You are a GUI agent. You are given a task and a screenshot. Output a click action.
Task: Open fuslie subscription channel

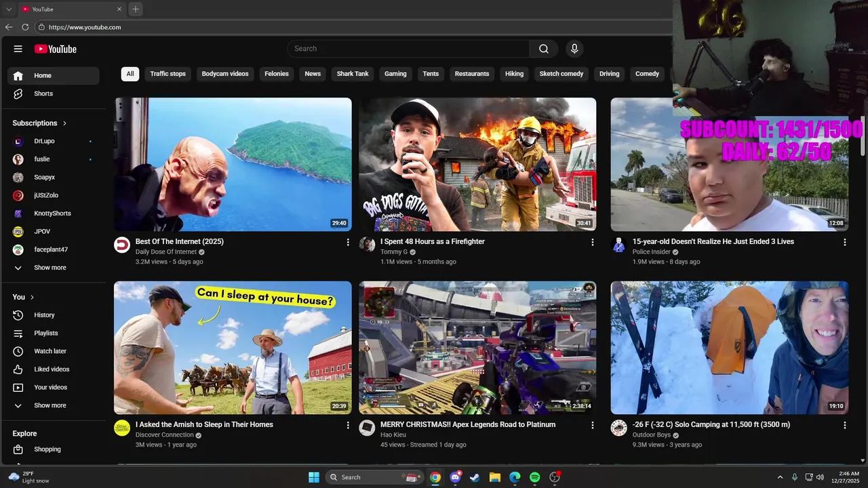click(x=53, y=159)
